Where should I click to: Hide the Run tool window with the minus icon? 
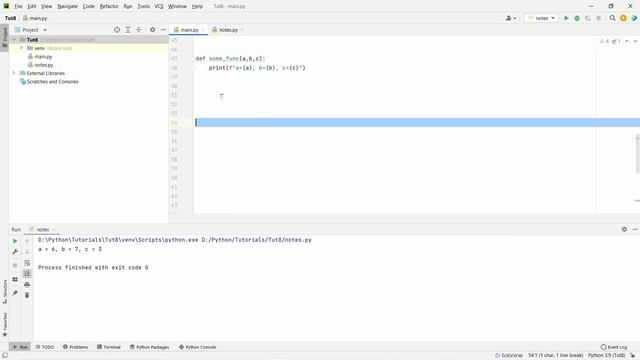point(635,229)
